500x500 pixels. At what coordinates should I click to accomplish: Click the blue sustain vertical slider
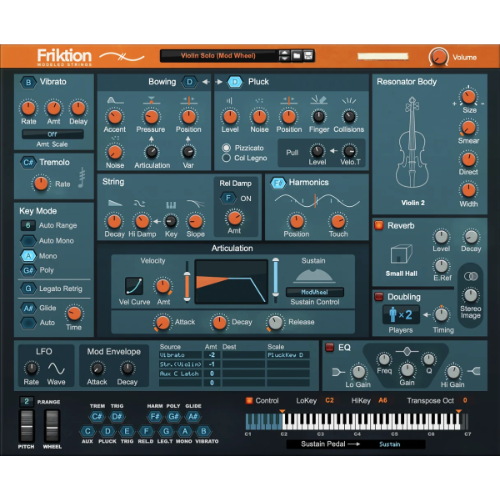coord(275,280)
